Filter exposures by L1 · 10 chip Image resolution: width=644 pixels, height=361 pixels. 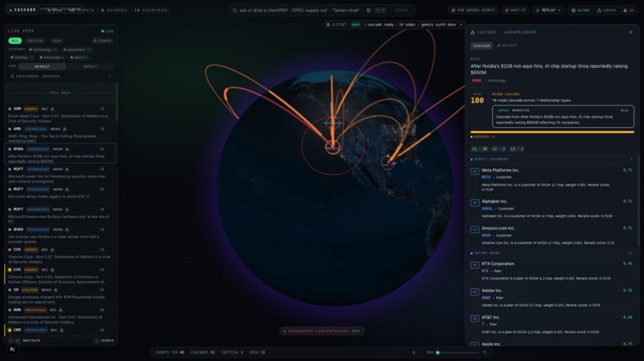click(x=479, y=149)
